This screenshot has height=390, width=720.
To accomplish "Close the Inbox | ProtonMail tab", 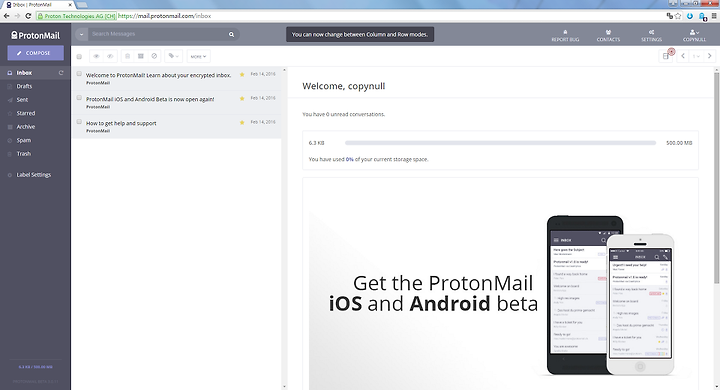I will point(70,5).
